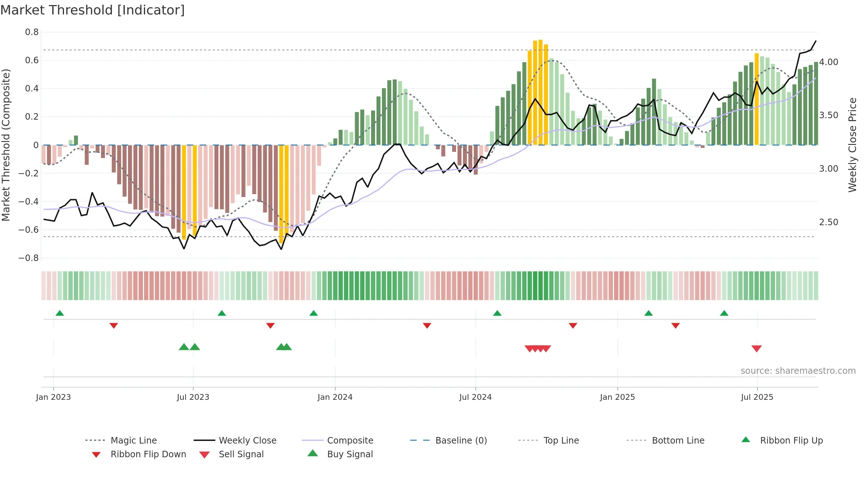Image resolution: width=868 pixels, height=488 pixels.
Task: Click the green Ribbon Flip Up legend triangle
Action: click(746, 440)
